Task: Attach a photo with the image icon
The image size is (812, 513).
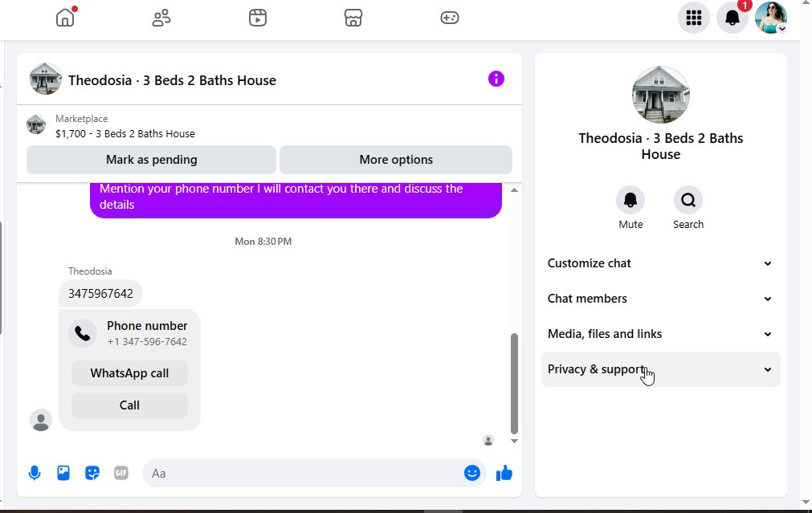Action: [63, 473]
